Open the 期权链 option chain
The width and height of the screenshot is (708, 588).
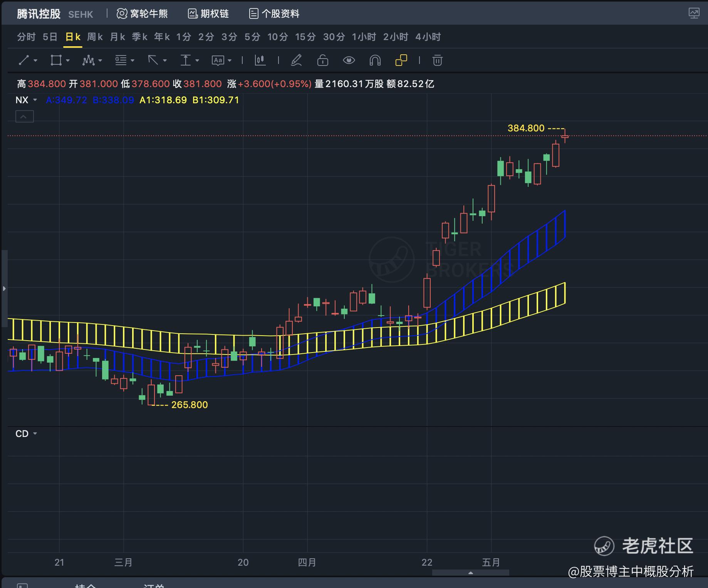tap(208, 14)
